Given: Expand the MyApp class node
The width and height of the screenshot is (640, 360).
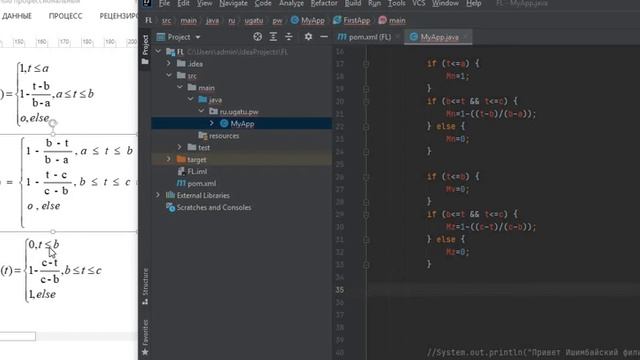Looking at the screenshot, I should click(212, 123).
